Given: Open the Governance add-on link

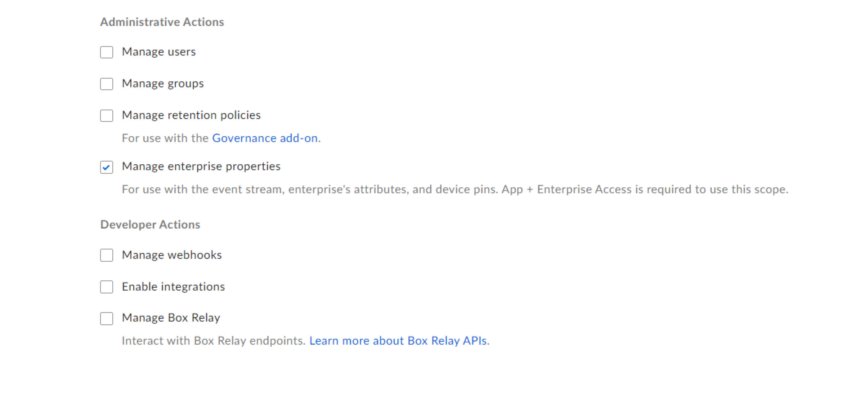Looking at the screenshot, I should click(265, 138).
